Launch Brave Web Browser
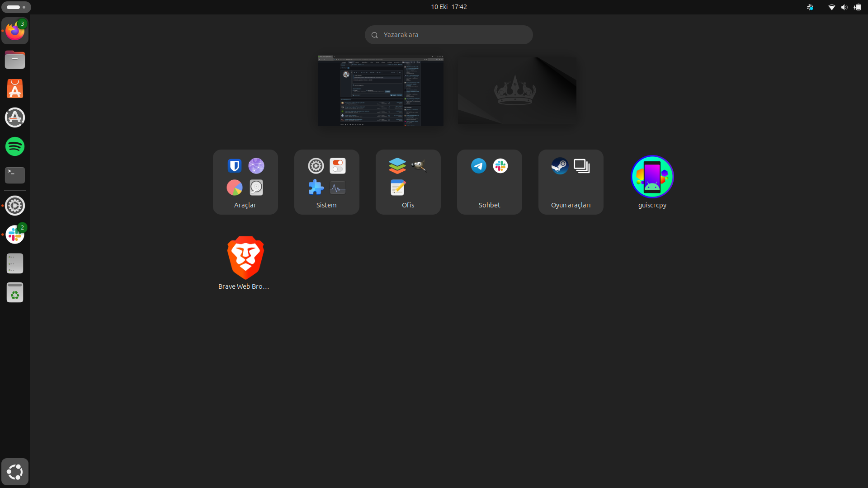This screenshot has height=488, width=868. (x=245, y=258)
